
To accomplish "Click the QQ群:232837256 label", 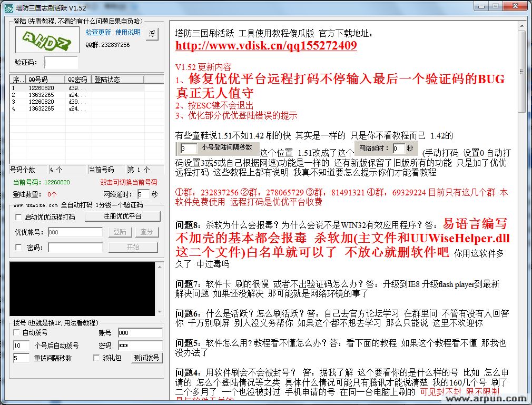I will pyautogui.click(x=107, y=45).
